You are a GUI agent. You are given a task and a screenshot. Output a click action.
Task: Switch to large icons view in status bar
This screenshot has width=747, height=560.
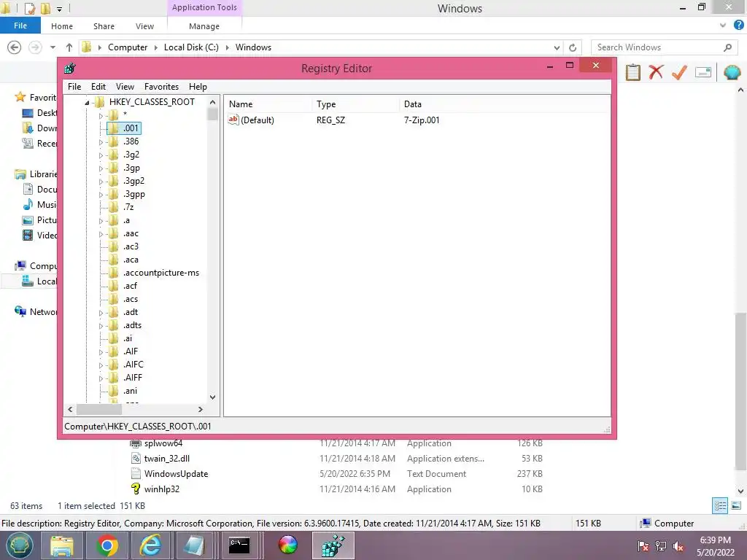(x=736, y=505)
